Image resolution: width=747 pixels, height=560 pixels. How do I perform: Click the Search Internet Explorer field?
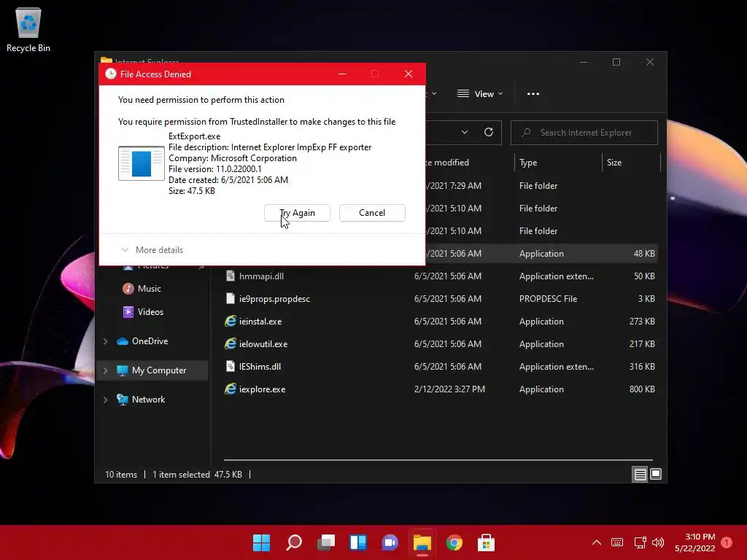click(584, 133)
